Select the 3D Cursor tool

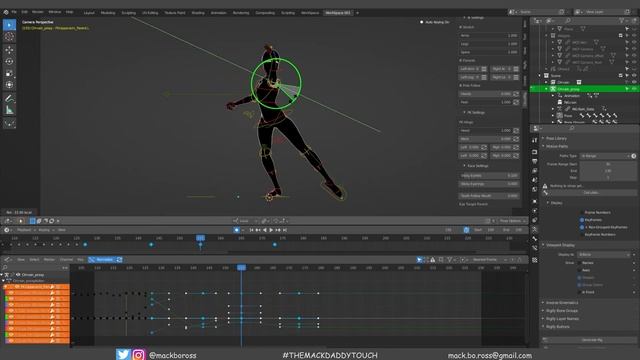pos(9,37)
